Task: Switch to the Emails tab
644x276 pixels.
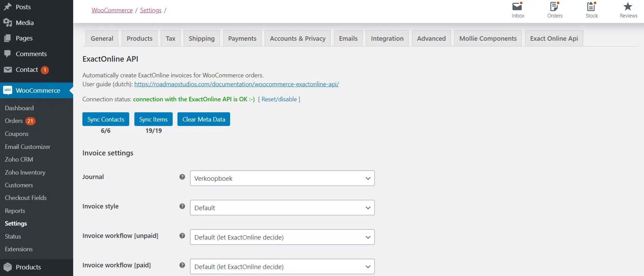Action: click(348, 38)
